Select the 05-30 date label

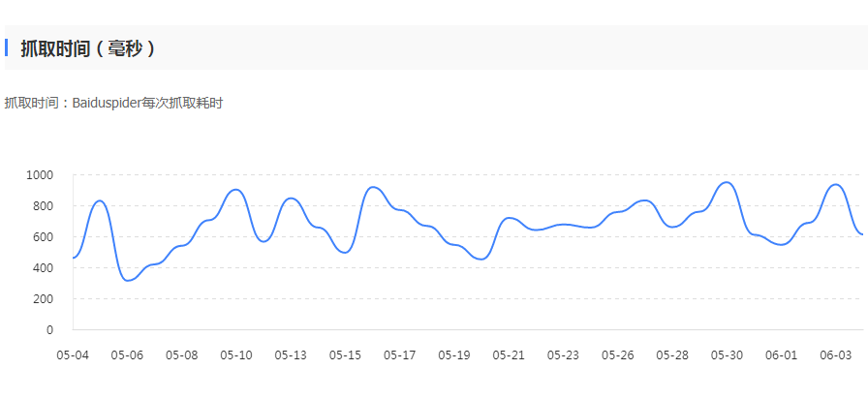(x=727, y=355)
